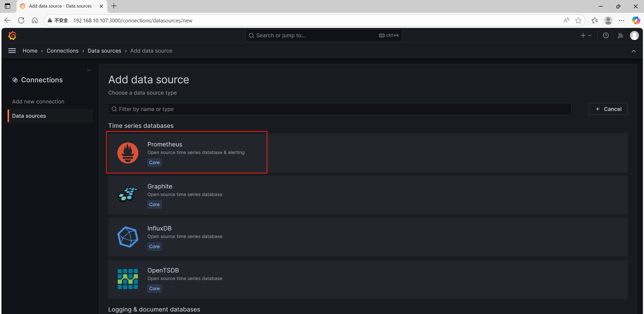The width and height of the screenshot is (644, 314).
Task: Click the Graphite hexagon logo
Action: click(128, 195)
